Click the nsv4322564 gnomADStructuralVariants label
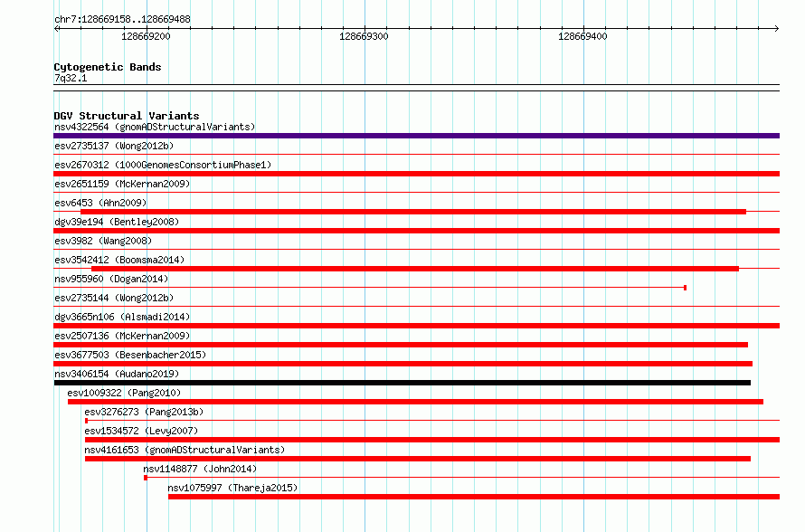This screenshot has width=805, height=532. pyautogui.click(x=155, y=127)
